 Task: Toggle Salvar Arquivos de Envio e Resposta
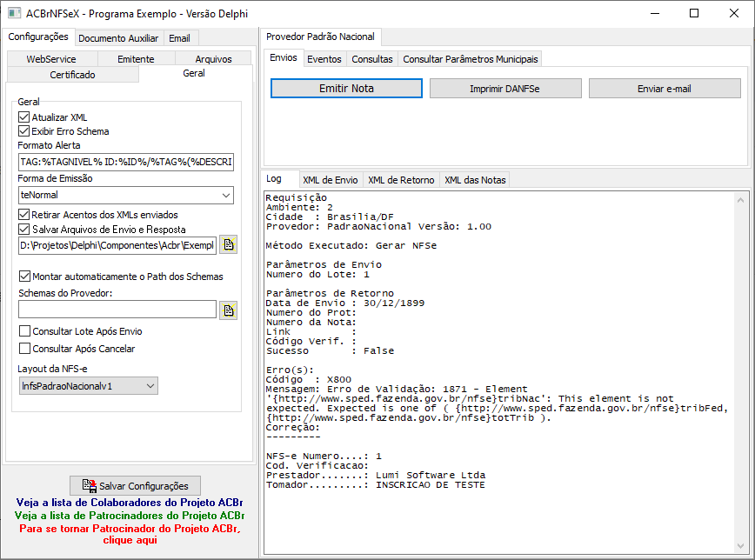tap(23, 229)
